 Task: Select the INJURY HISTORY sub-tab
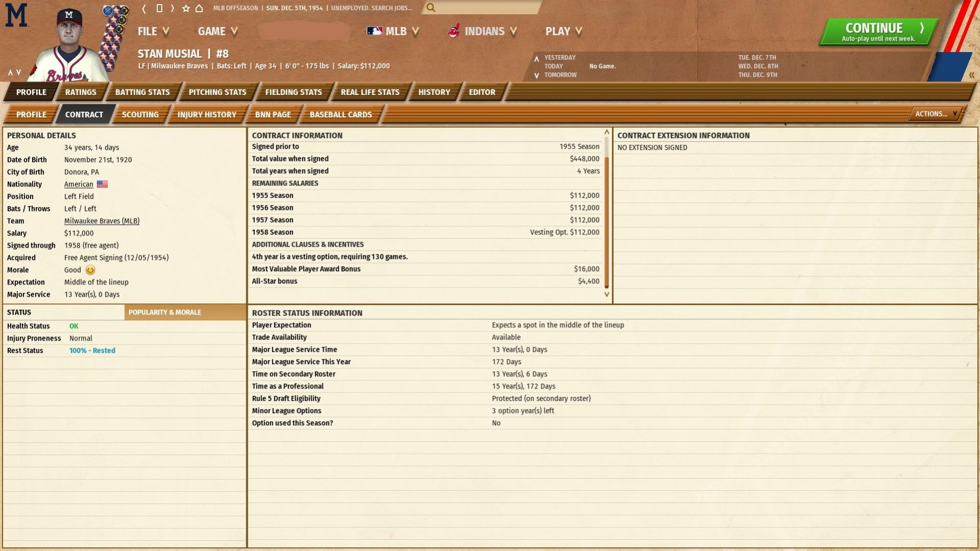(x=207, y=114)
